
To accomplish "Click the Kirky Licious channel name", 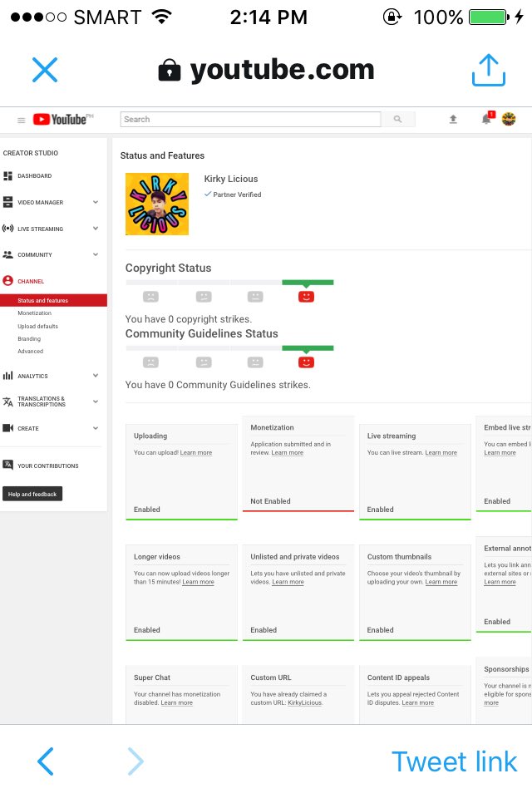I will point(231,179).
